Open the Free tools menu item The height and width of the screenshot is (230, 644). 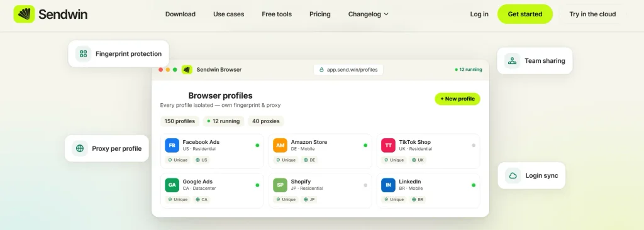(277, 14)
